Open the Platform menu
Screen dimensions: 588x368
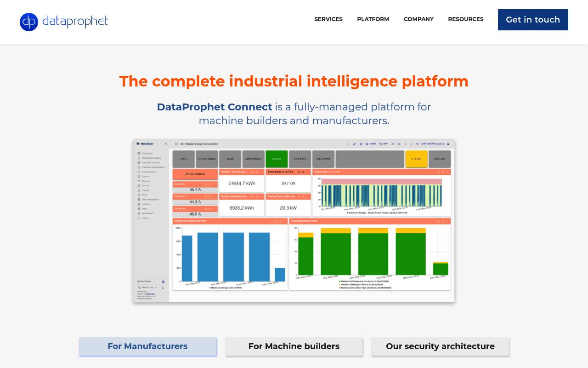(x=373, y=19)
